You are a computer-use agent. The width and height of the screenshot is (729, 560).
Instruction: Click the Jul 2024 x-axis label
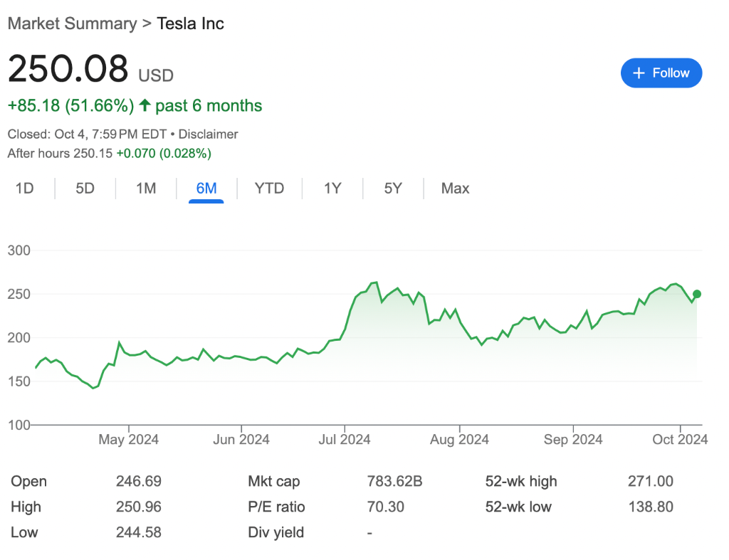click(343, 440)
